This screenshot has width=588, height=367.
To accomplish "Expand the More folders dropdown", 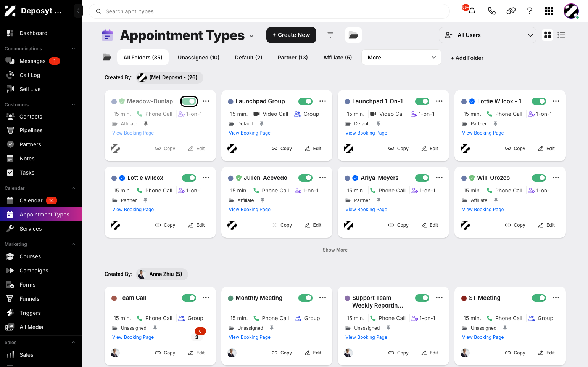I will pyautogui.click(x=401, y=58).
